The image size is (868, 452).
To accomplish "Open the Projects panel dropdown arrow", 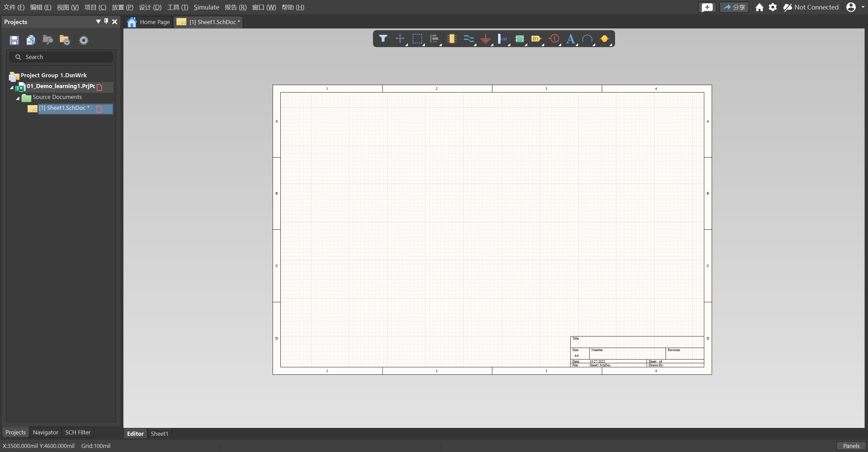I will tap(98, 21).
